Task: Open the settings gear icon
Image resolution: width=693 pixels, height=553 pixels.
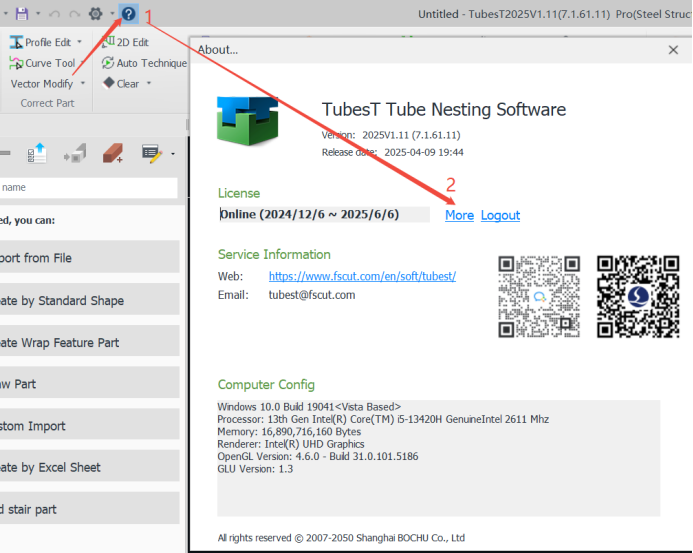Action: (95, 14)
